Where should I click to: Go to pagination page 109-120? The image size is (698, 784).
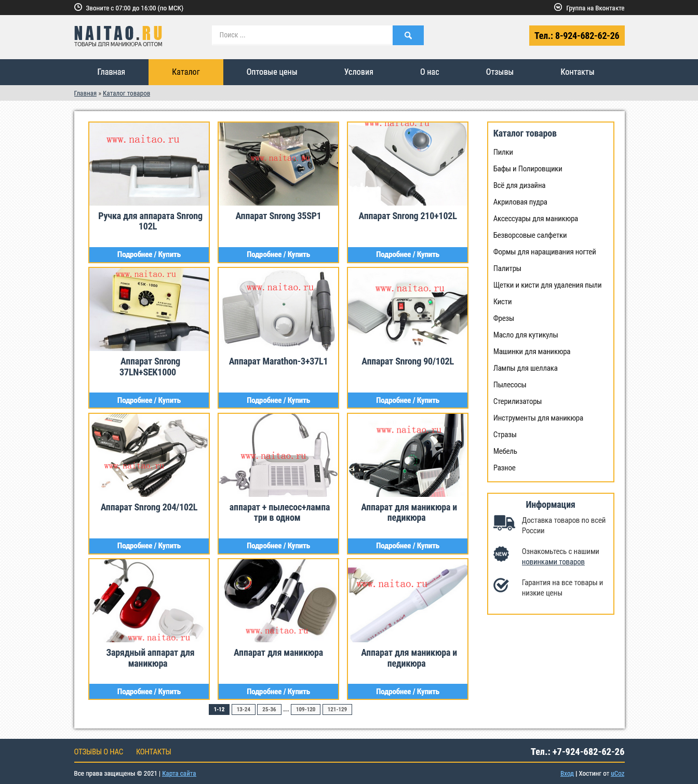pyautogui.click(x=306, y=709)
